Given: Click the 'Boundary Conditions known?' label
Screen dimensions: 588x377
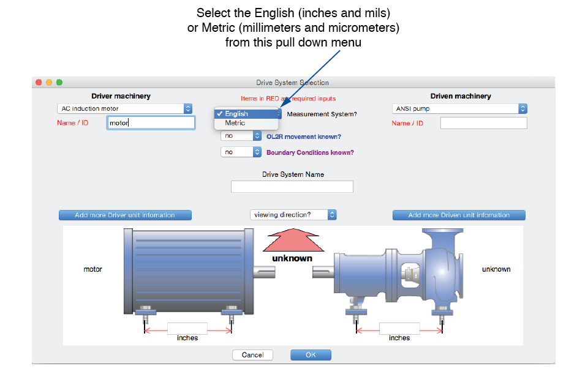Looking at the screenshot, I should point(310,152).
